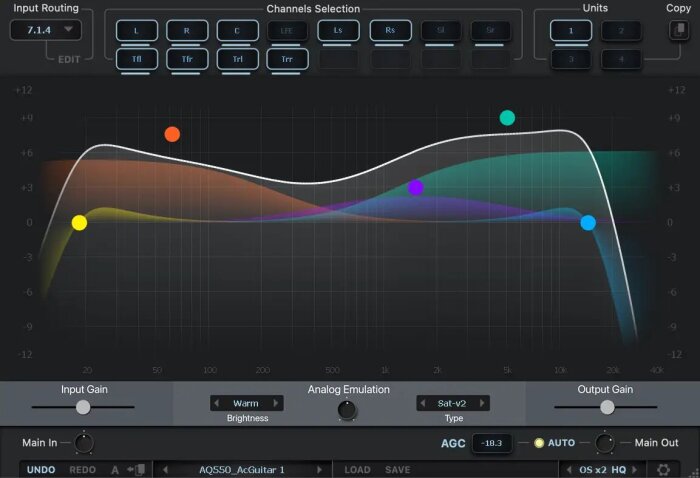Select the blue high-cut band node
This screenshot has width=700, height=478.
(588, 223)
